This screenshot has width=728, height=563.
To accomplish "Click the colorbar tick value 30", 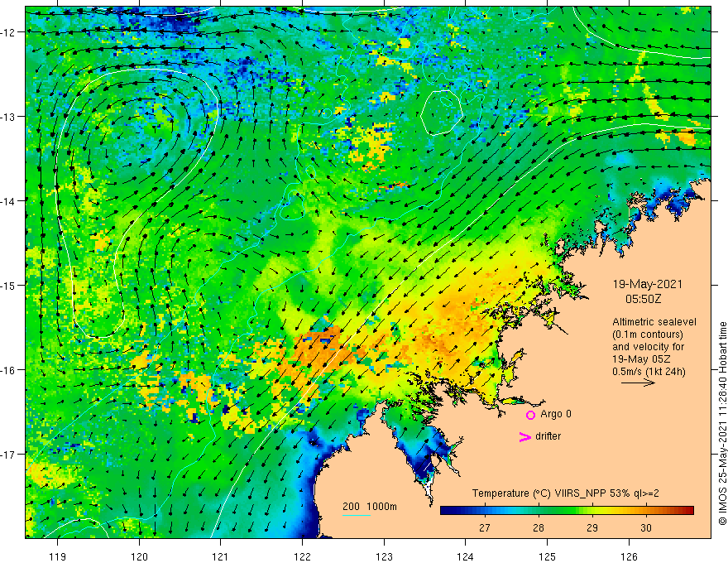I will pyautogui.click(x=646, y=527).
